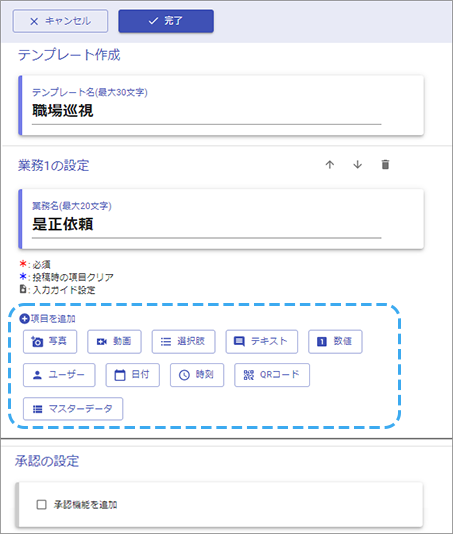The height and width of the screenshot is (534, 453).
Task: Add a テキスト comment item
Action: tap(262, 342)
